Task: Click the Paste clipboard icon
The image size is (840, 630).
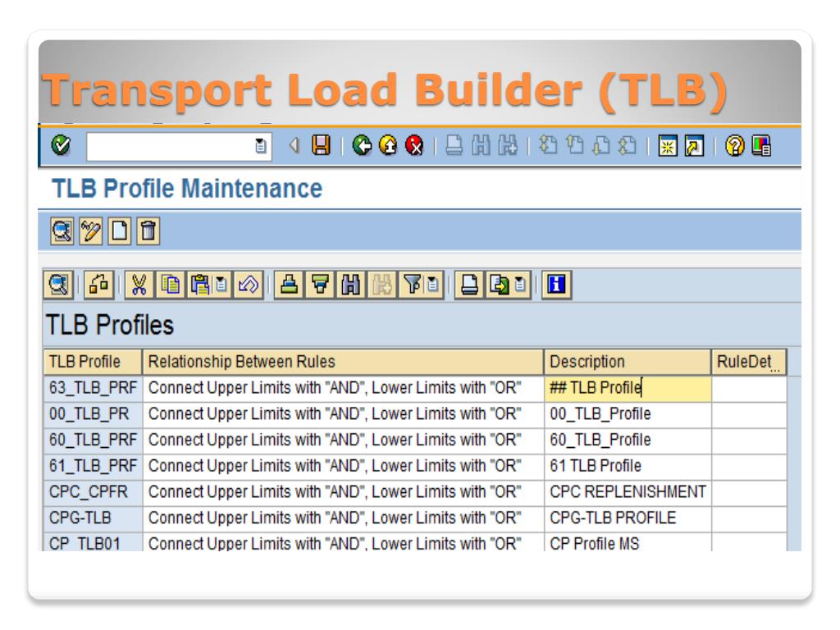Action: (x=200, y=285)
